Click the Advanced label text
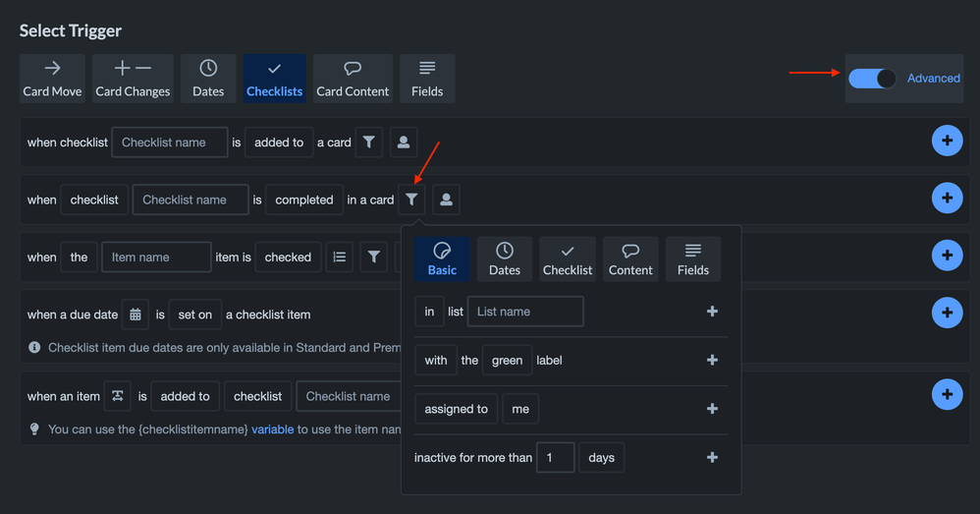980x514 pixels. tap(933, 79)
